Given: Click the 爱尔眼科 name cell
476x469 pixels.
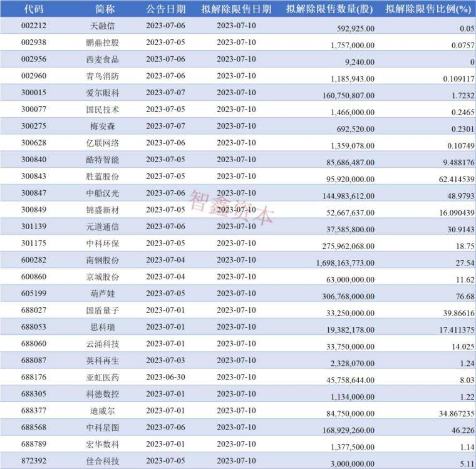Looking at the screenshot, I should coord(105,93).
